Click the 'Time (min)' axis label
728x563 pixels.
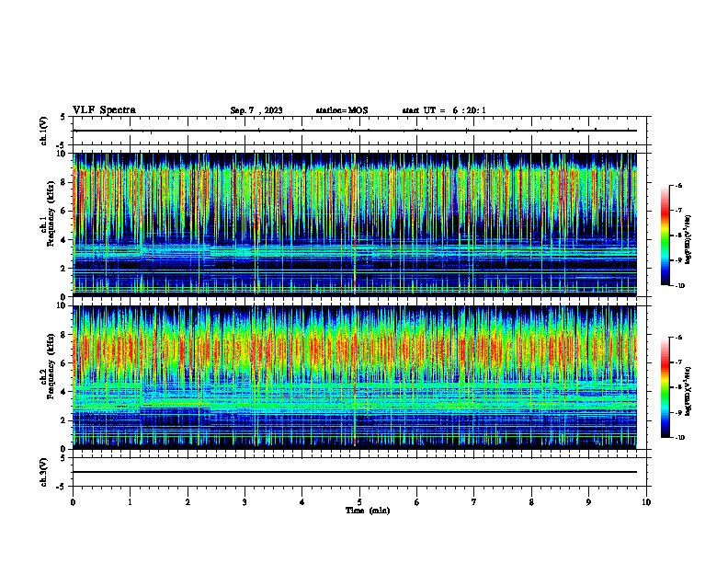pos(368,511)
